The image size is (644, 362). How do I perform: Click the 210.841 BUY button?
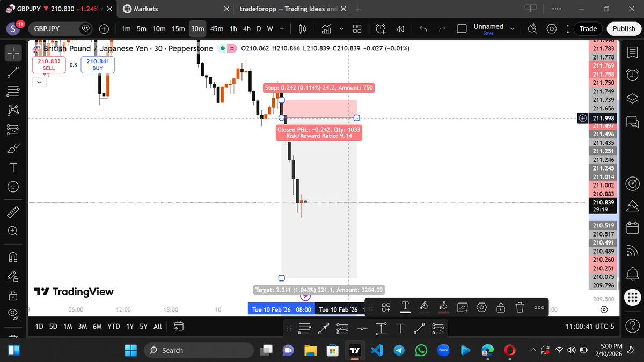point(98,65)
